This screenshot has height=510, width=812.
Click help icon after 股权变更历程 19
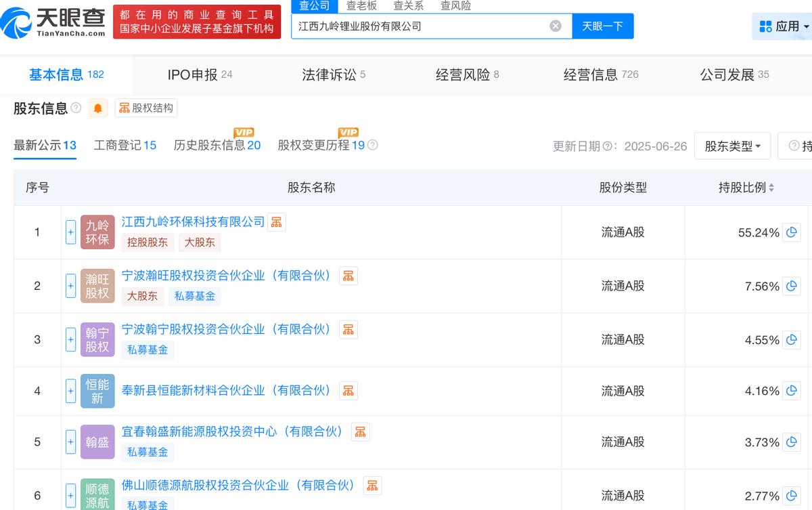(373, 145)
